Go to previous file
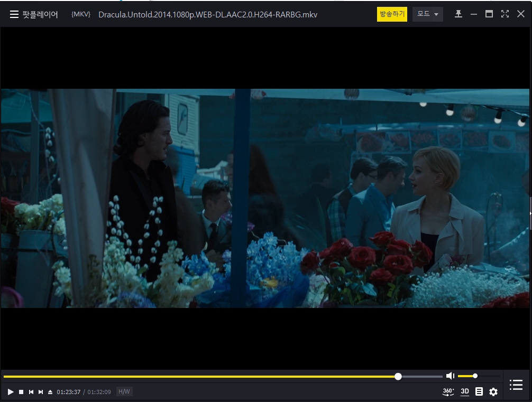 pyautogui.click(x=31, y=392)
